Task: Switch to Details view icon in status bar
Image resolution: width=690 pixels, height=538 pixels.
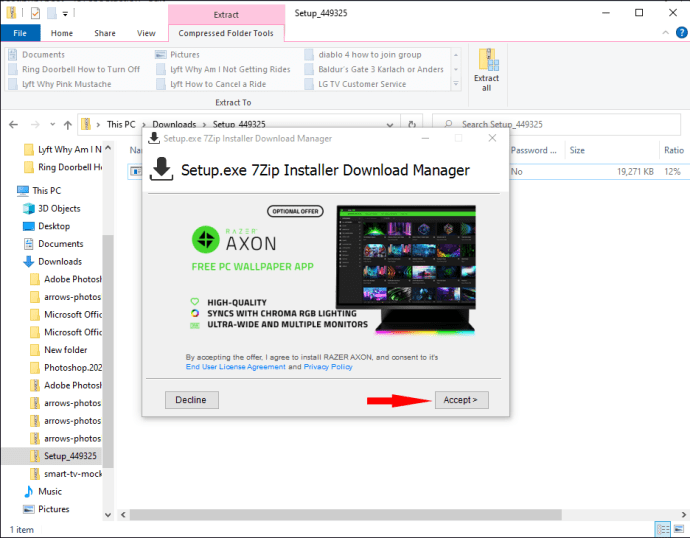Action: 663,529
